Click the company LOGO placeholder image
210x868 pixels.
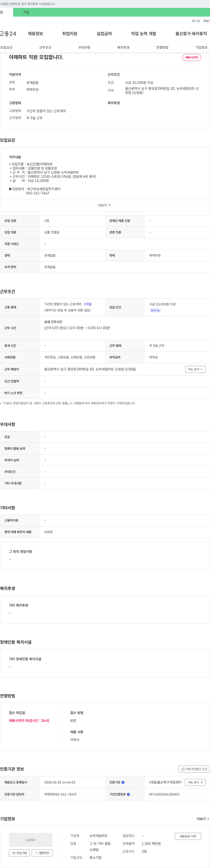click(31, 840)
